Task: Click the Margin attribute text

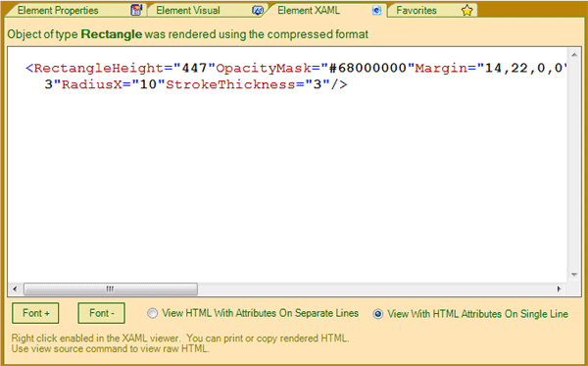Action: pos(441,68)
